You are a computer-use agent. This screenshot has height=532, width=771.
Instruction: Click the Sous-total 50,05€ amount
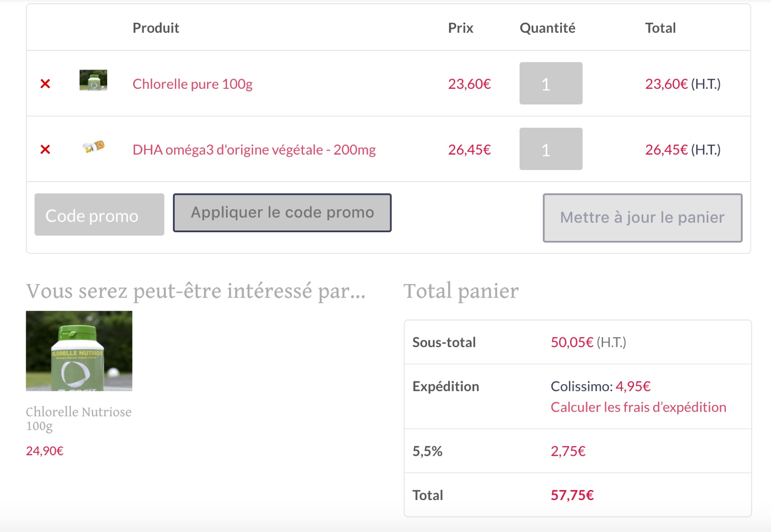click(572, 343)
